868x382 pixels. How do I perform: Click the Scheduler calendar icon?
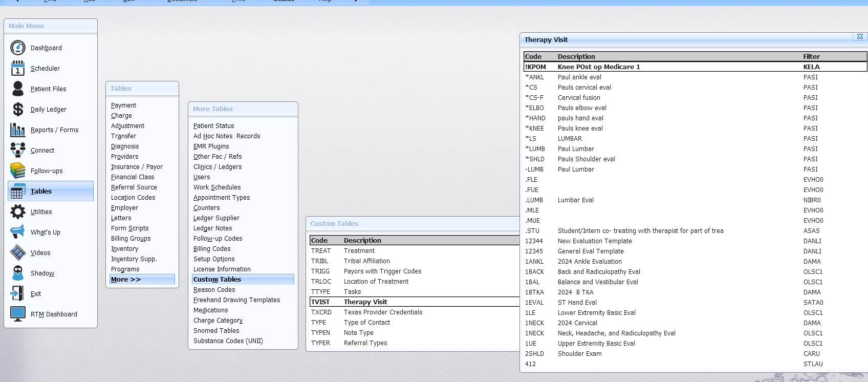[18, 68]
